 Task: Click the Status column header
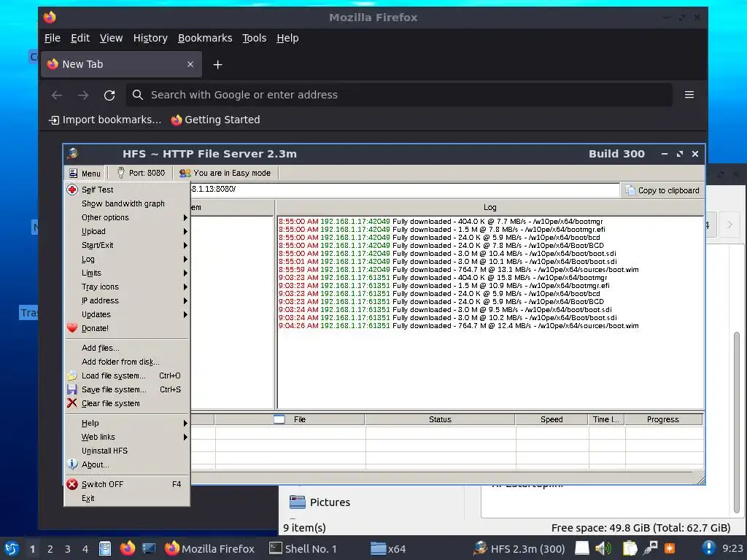point(440,419)
